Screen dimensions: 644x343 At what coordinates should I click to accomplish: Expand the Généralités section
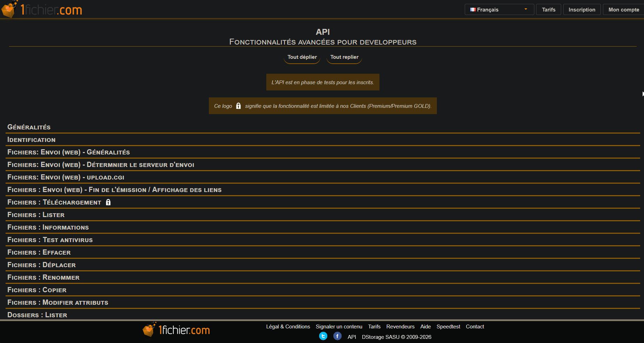pos(29,127)
